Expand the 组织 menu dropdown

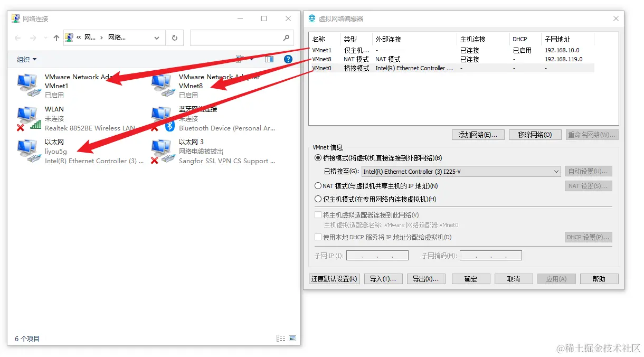pyautogui.click(x=27, y=60)
